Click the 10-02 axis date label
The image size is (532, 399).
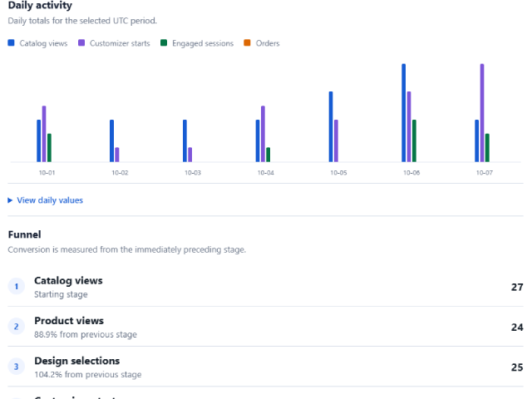pos(120,173)
